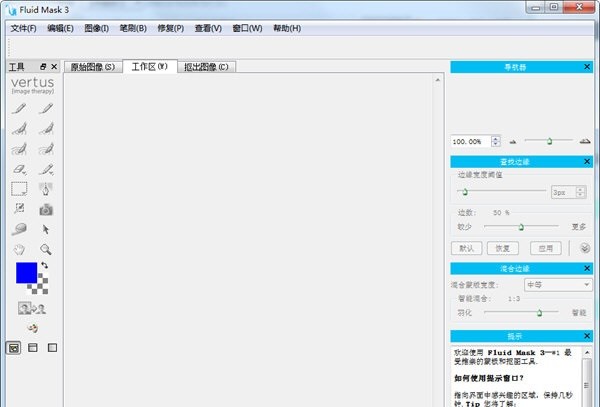Open the 查看(V) menu

(208, 28)
